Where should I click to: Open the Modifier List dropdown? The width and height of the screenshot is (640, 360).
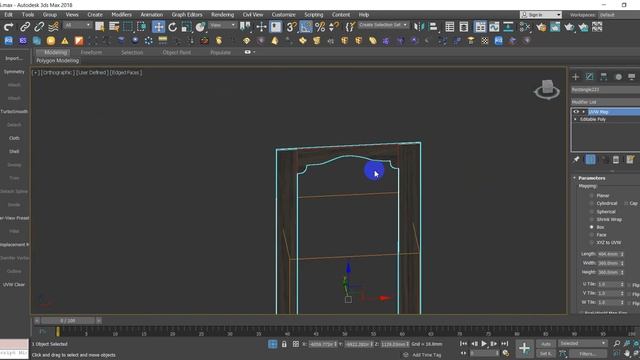605,102
